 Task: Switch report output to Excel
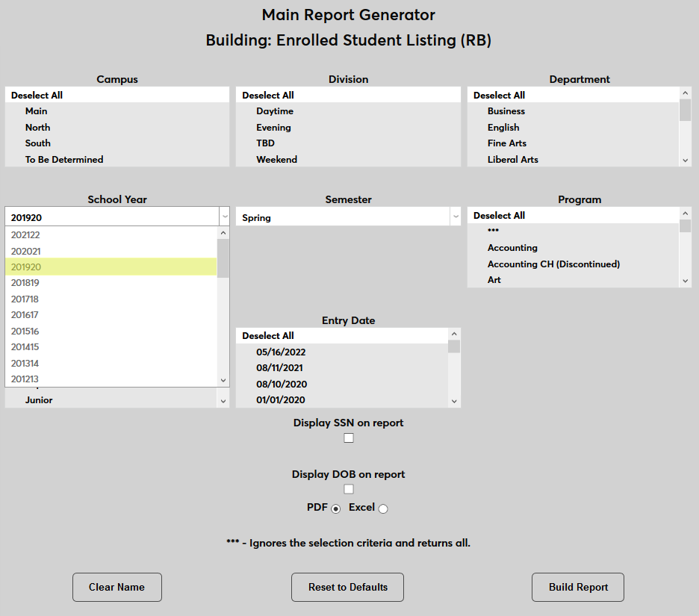point(382,508)
